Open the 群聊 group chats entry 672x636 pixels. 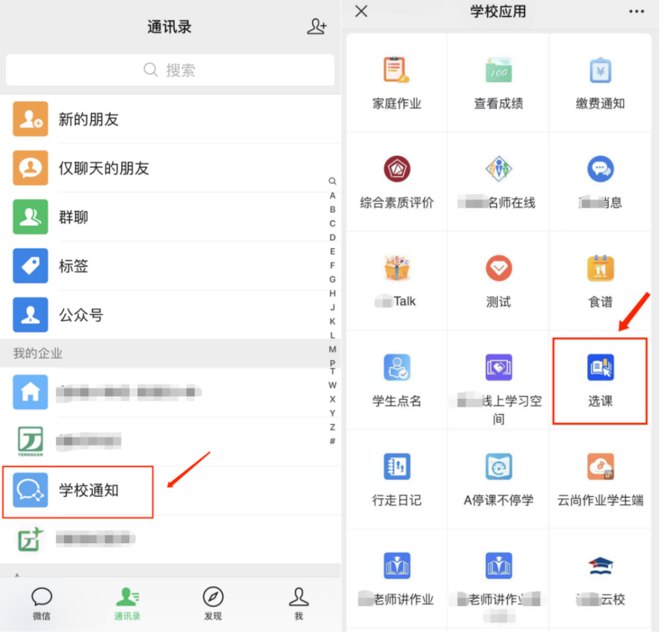pos(73,217)
